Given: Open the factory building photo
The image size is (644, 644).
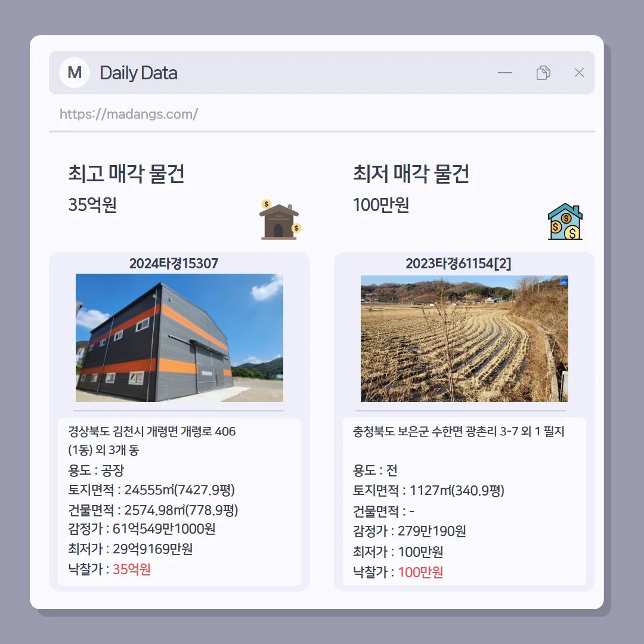Looking at the screenshot, I should pyautogui.click(x=179, y=338).
